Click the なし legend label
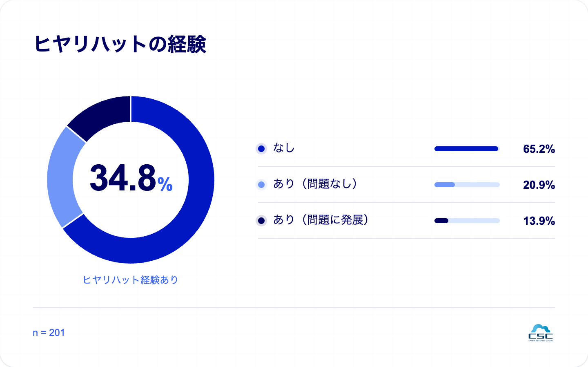This screenshot has width=588, height=367. (284, 148)
